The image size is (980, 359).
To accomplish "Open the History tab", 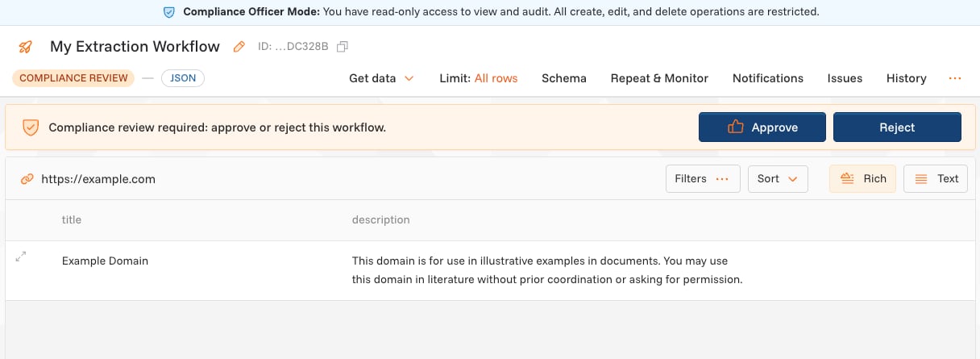I will point(907,78).
